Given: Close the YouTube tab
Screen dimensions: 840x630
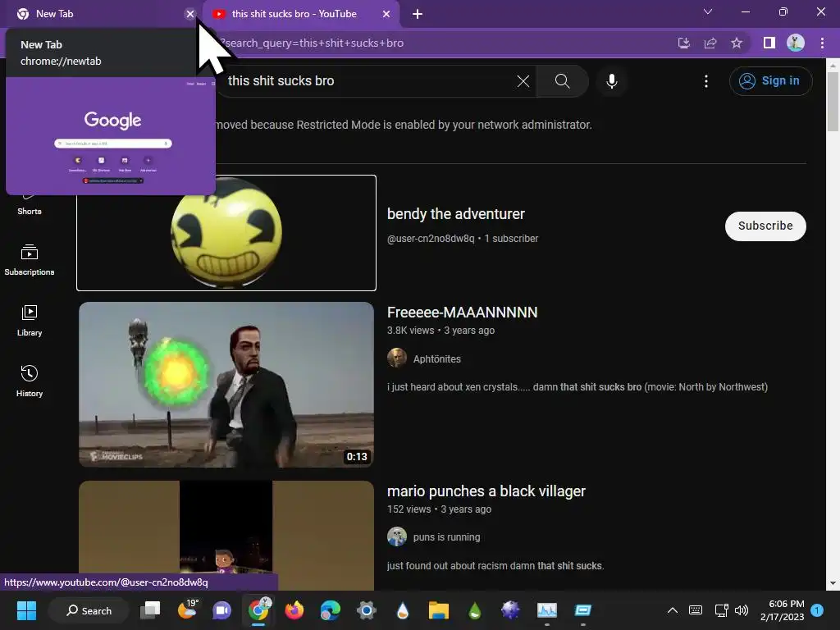Looking at the screenshot, I should click(386, 14).
